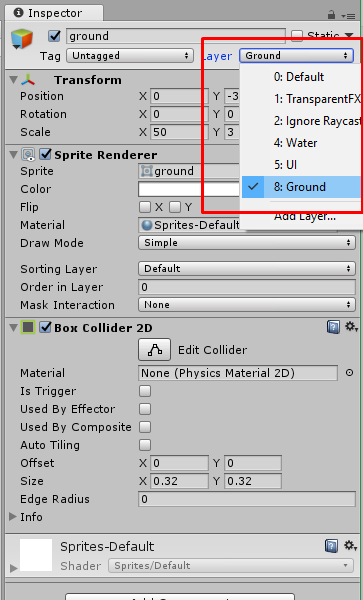Click the GameObject cube icon
The width and height of the screenshot is (363, 600).
(22, 39)
